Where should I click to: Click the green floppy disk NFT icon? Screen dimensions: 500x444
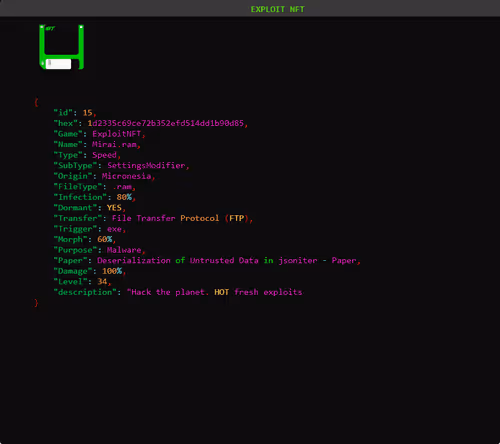point(61,47)
